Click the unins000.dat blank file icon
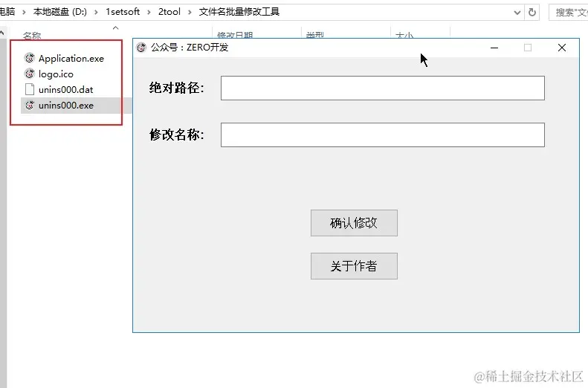The width and height of the screenshot is (588, 388). 30,89
